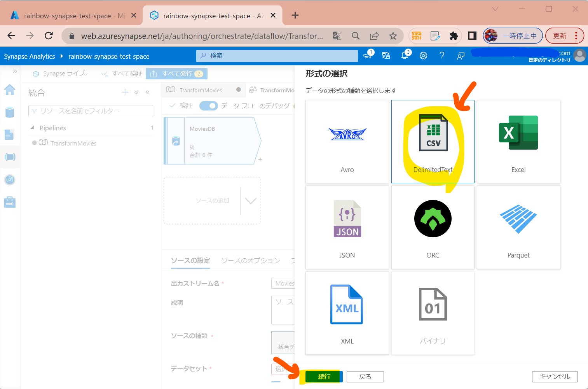588x389 pixels.
Task: Pick the Excel format tile
Action: point(518,142)
